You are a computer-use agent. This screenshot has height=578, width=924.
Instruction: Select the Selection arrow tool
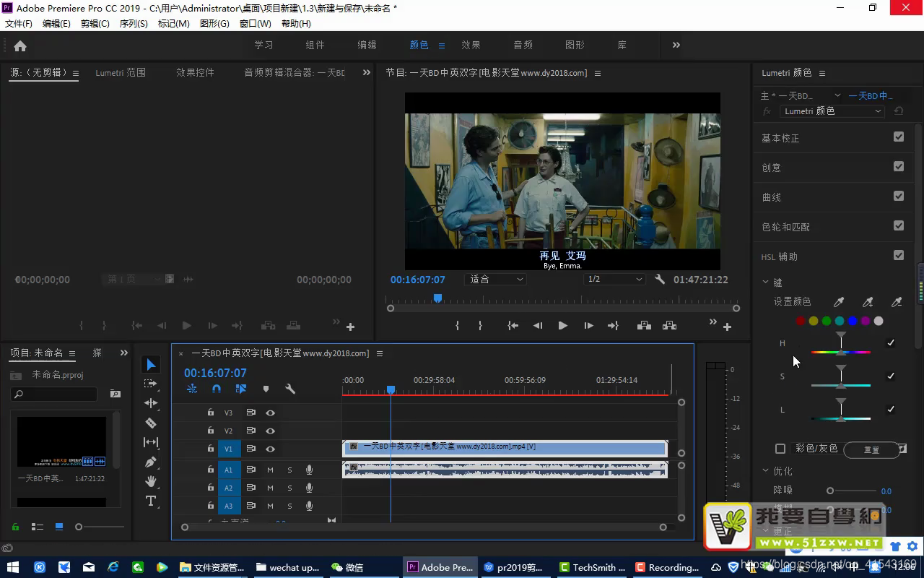click(x=151, y=364)
